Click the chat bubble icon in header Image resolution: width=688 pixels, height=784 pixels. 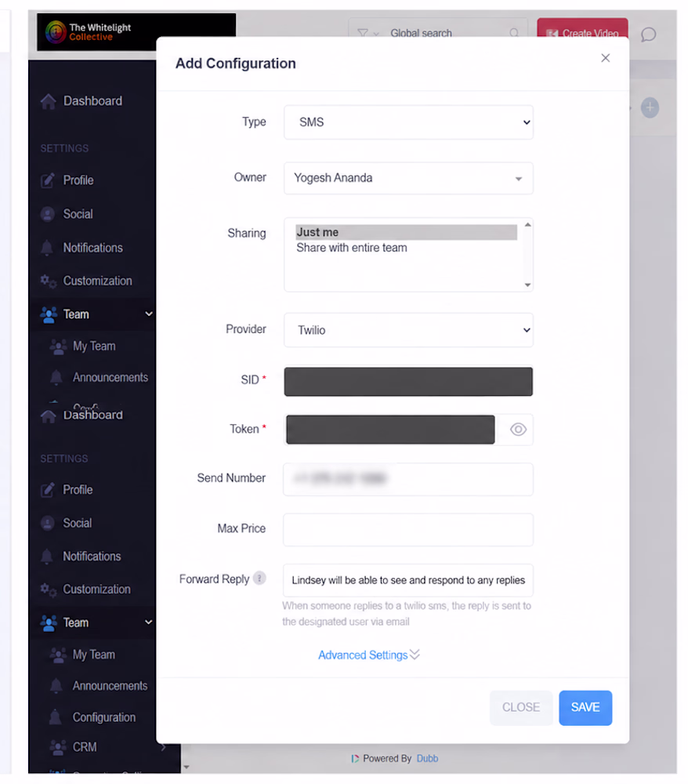pos(648,34)
